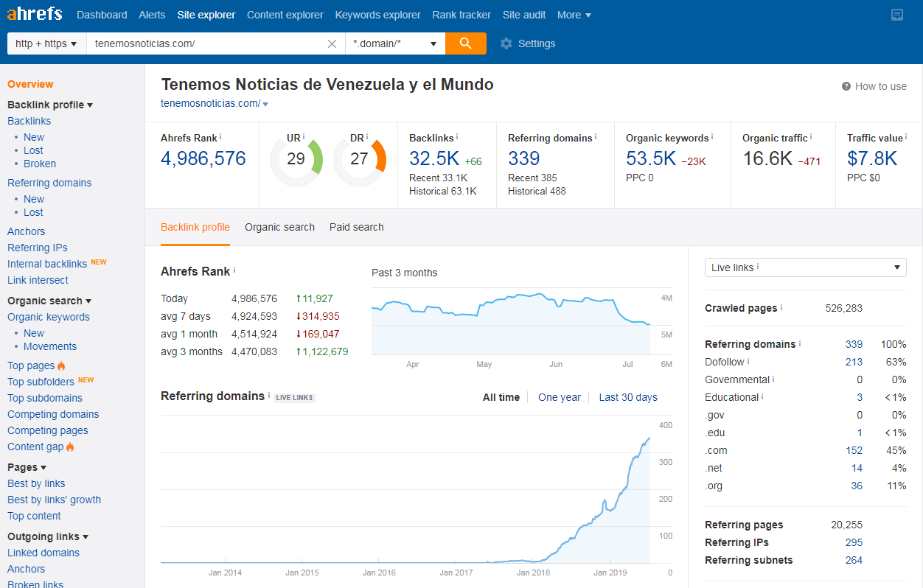Screen dimensions: 923x588
Task: Click the flame icon next to Content gap
Action: (x=70, y=447)
